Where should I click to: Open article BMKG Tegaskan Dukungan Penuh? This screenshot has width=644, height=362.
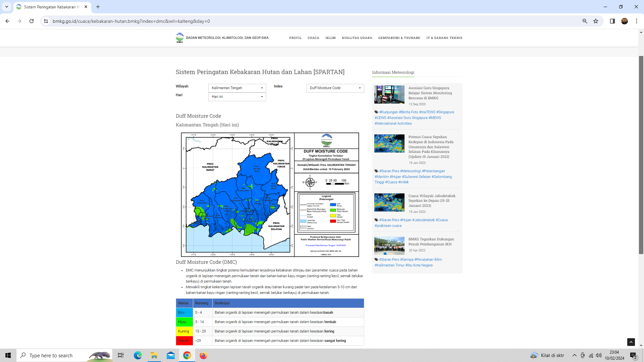(x=431, y=242)
